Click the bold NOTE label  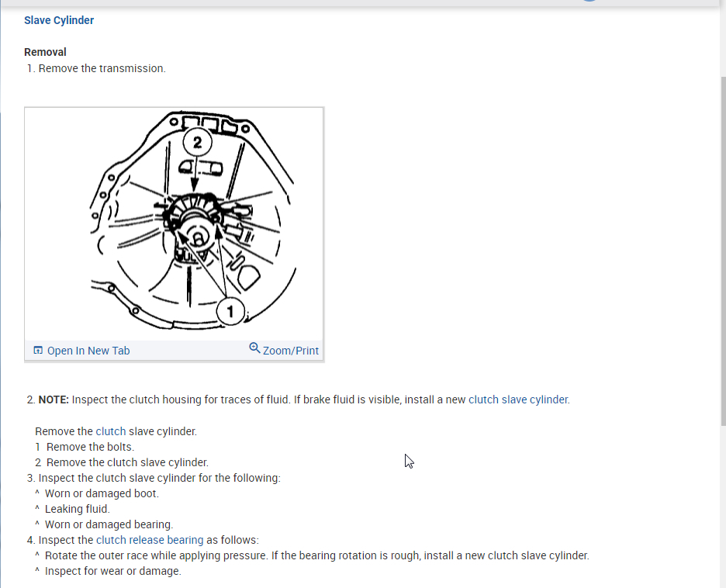click(54, 399)
